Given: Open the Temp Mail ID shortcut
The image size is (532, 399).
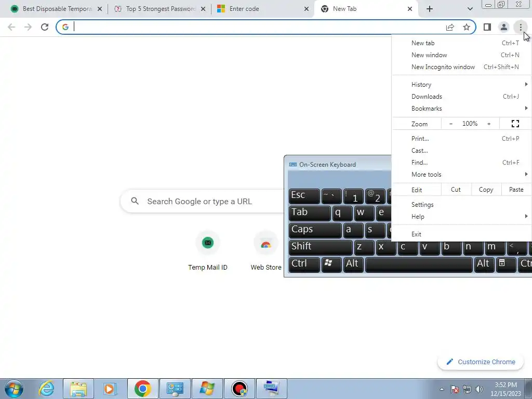Looking at the screenshot, I should (x=208, y=252).
